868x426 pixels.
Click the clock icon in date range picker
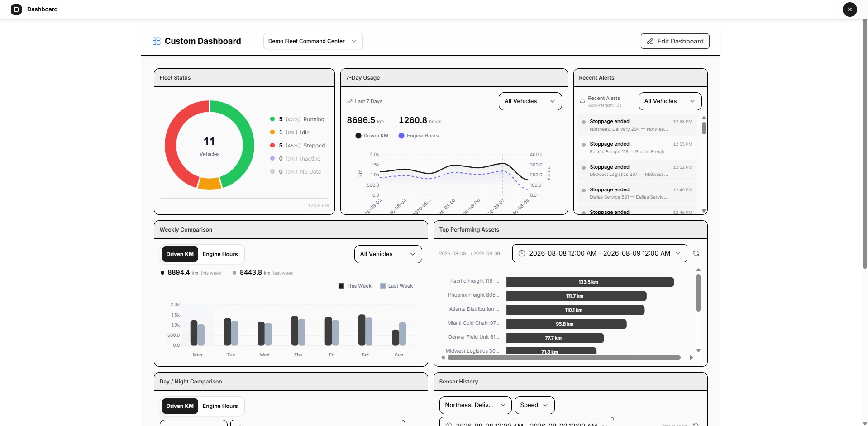[522, 253]
